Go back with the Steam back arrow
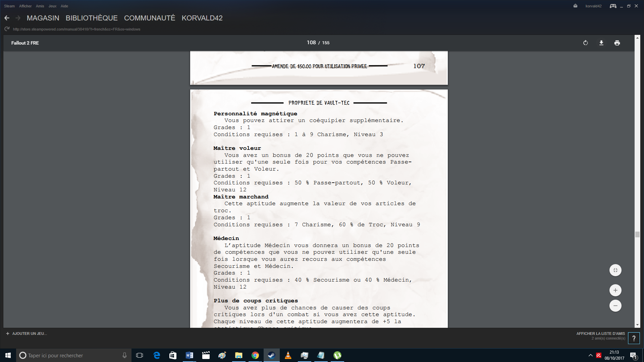The height and width of the screenshot is (362, 644). click(x=7, y=18)
